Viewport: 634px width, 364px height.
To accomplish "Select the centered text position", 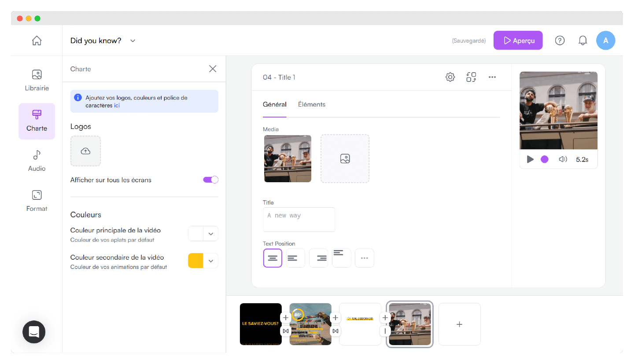I will 273,258.
